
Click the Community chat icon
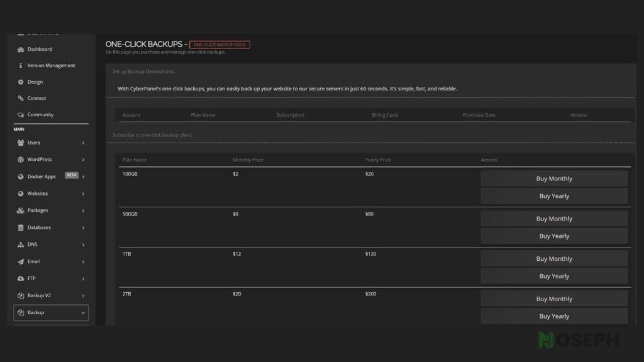(x=21, y=115)
